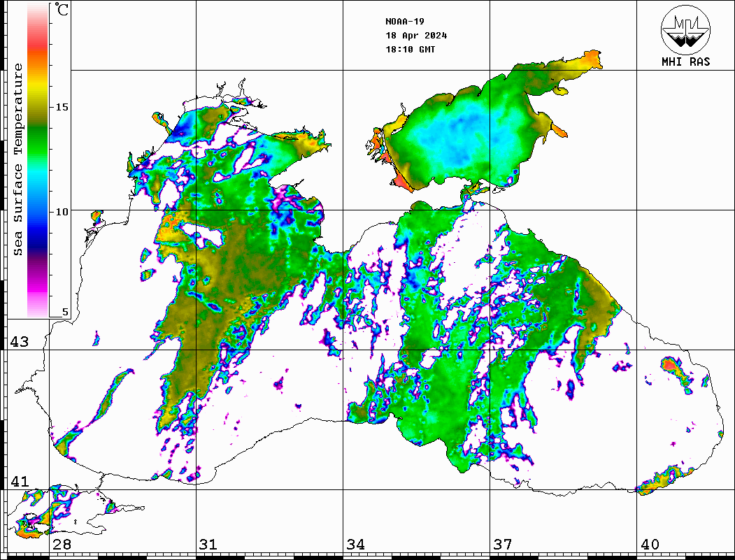Click the time 18:10 GMT

410,50
